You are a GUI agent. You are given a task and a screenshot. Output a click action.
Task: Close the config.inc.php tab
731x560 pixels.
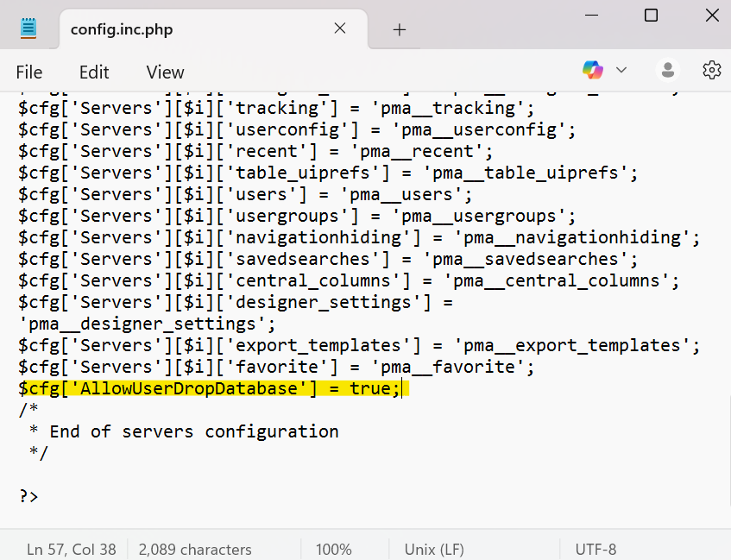[340, 28]
